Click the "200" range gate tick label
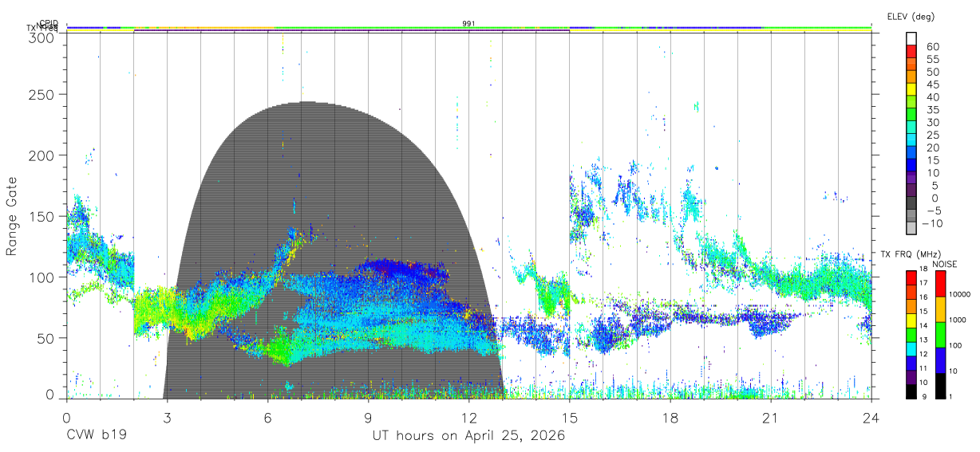Image resolution: width=980 pixels, height=452 pixels. pos(41,155)
